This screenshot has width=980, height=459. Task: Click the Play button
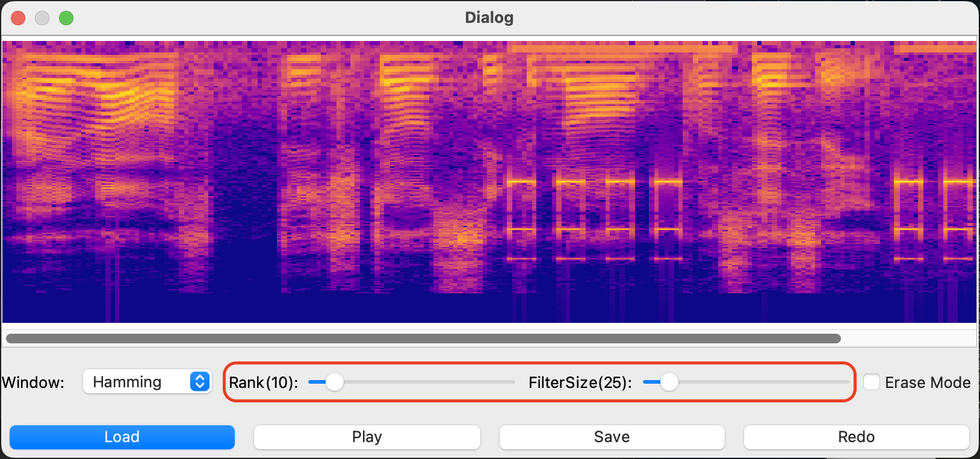[367, 437]
